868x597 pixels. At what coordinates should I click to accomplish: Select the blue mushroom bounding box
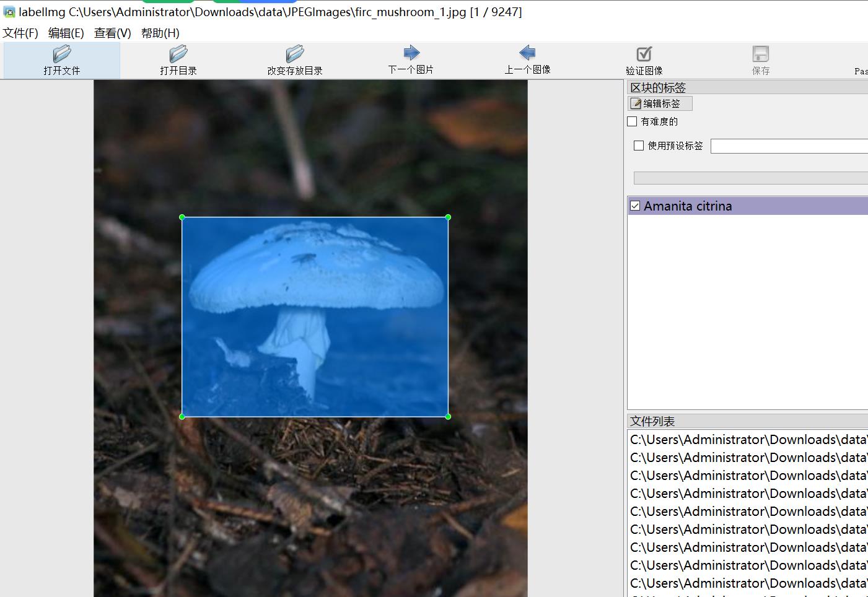coord(315,317)
